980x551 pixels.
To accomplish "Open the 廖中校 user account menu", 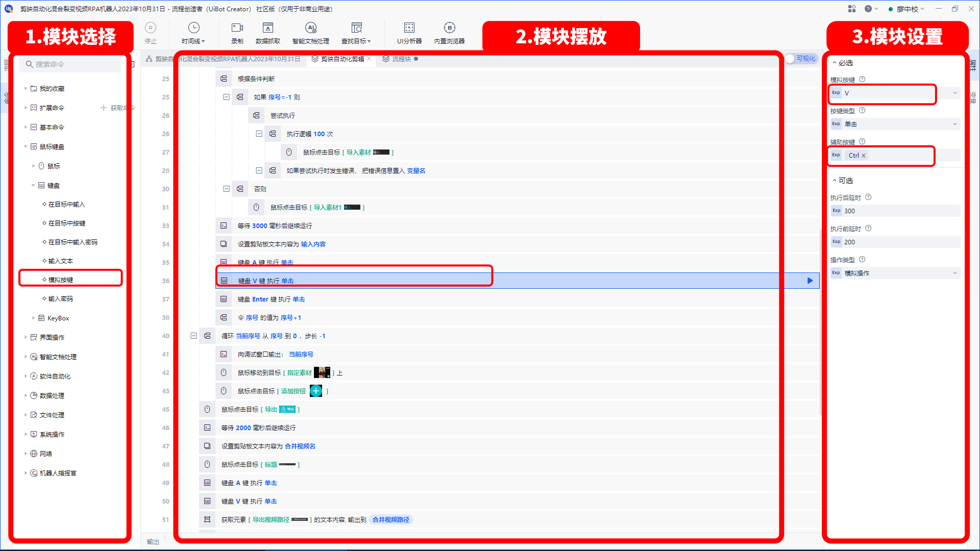I will point(906,9).
